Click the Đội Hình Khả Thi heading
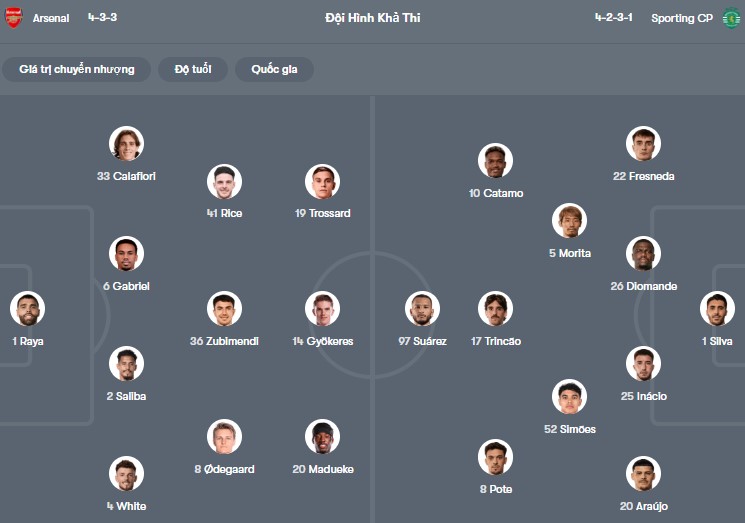Screen dimensions: 745x523 [x=372, y=18]
